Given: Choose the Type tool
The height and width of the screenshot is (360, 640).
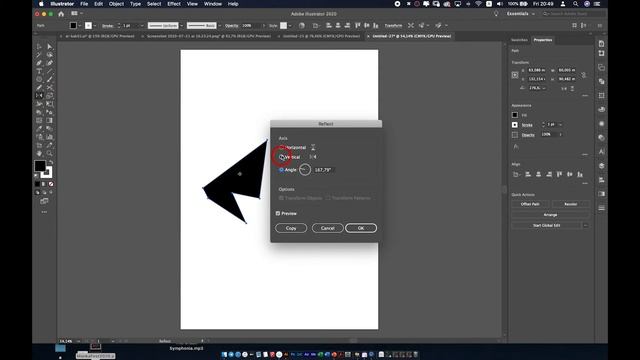Looking at the screenshot, I should click(x=39, y=71).
